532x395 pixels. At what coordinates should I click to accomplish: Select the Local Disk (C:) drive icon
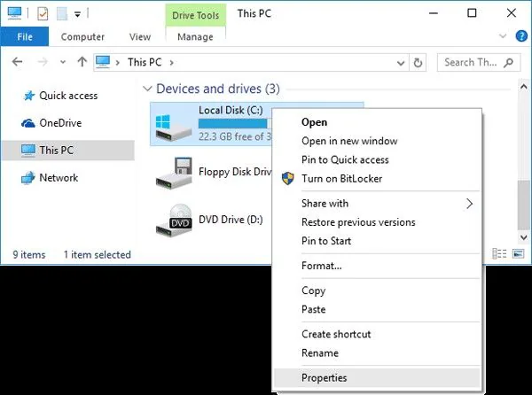(173, 128)
